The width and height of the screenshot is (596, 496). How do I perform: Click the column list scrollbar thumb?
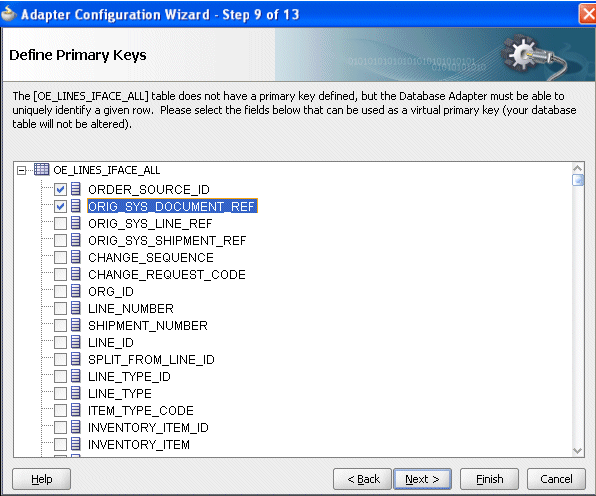578,180
